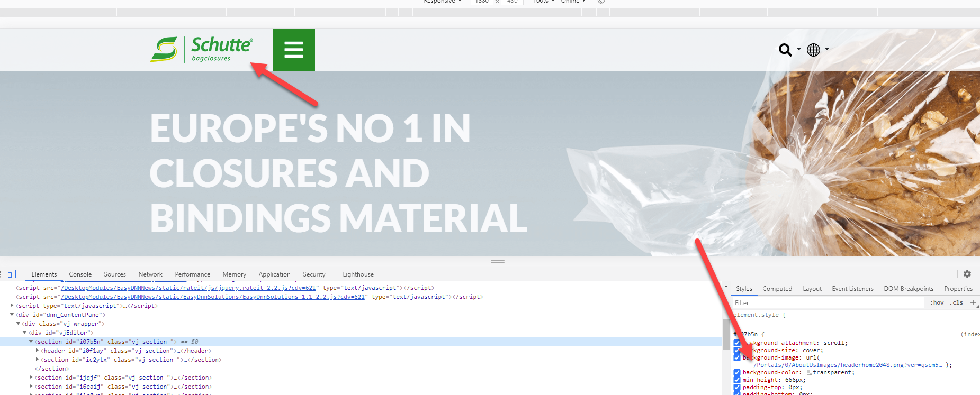Image resolution: width=980 pixels, height=395 pixels.
Task: Switch to the Computed styles tab
Action: coord(777,289)
